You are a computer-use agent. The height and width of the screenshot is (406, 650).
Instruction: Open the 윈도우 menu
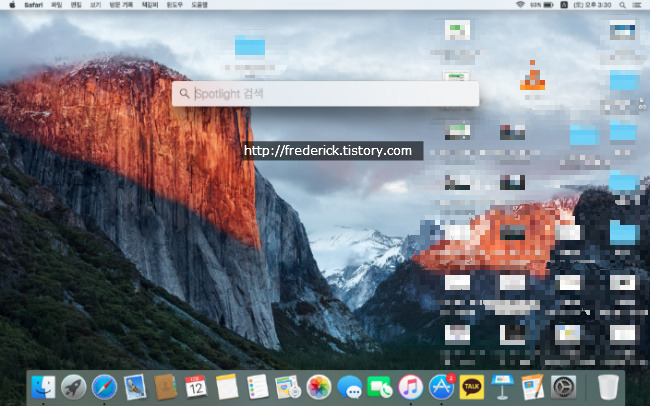click(x=175, y=5)
